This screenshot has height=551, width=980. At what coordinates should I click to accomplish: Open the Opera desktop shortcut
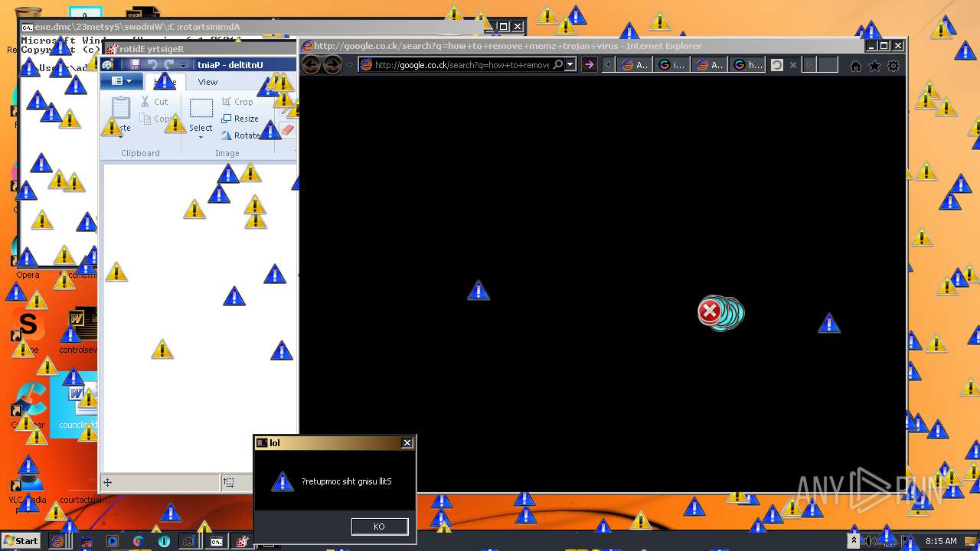(28, 260)
